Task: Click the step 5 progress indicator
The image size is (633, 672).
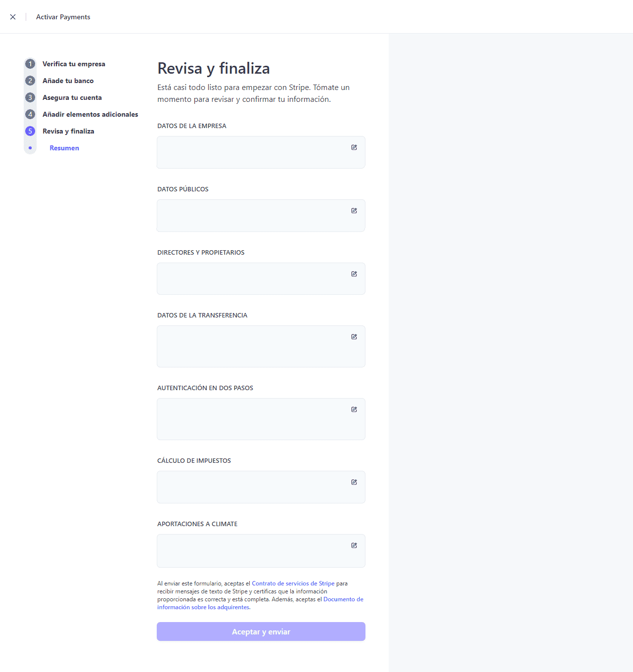Action: tap(30, 131)
